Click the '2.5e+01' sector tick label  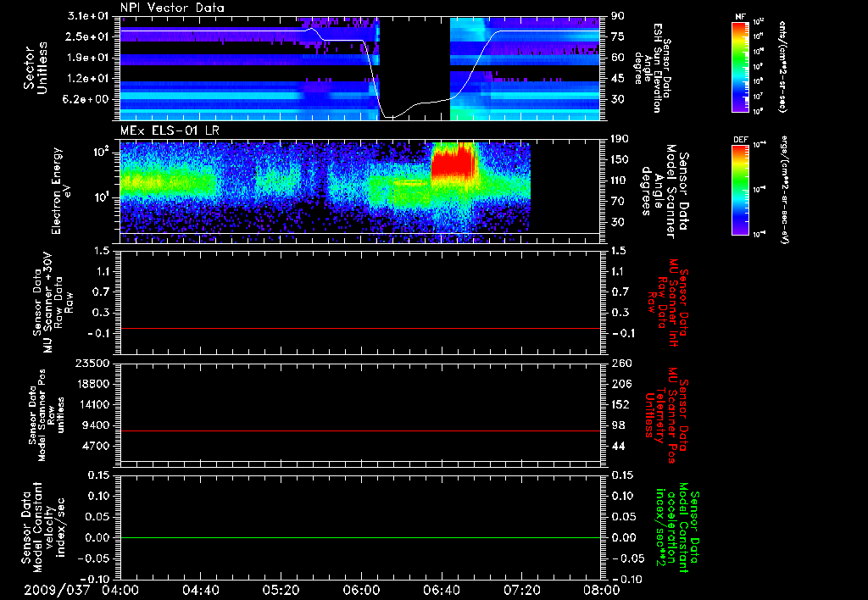point(88,36)
